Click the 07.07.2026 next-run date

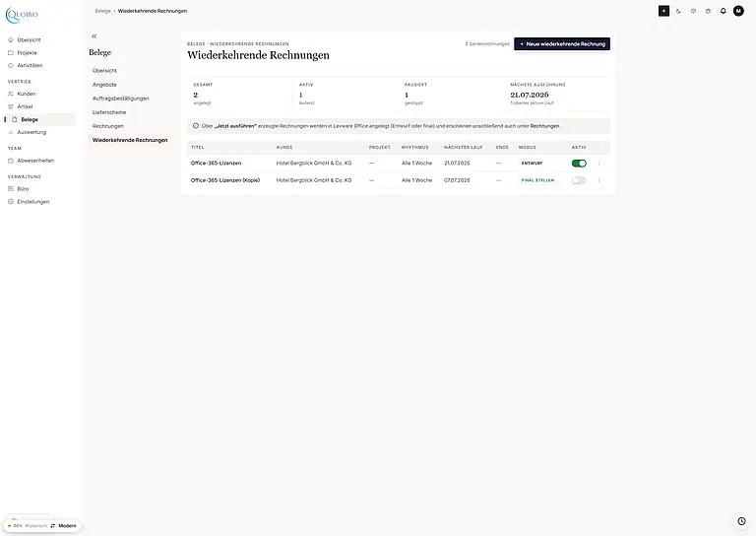tap(457, 180)
